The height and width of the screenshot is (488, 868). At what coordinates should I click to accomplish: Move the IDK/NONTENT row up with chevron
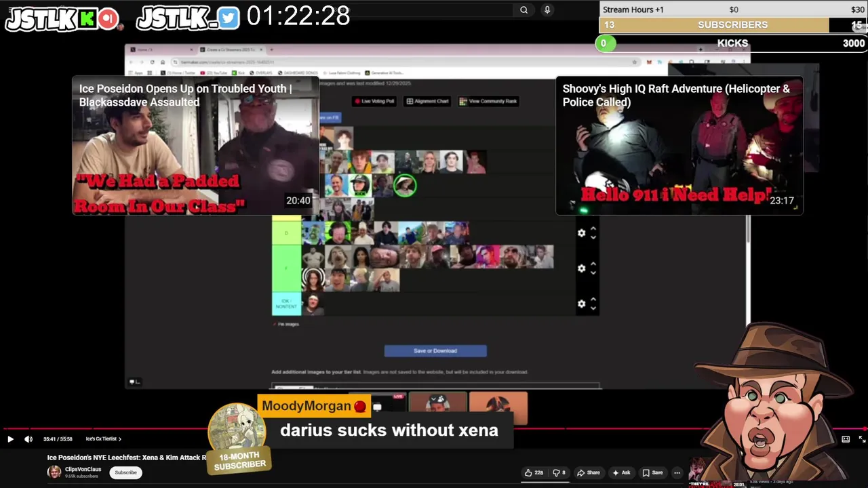[x=593, y=300]
